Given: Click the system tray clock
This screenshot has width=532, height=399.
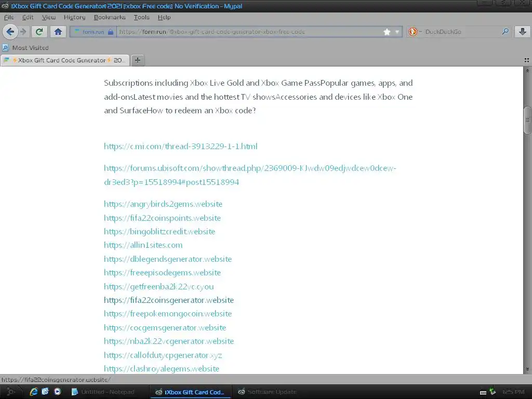Looking at the screenshot, I should coord(513,392).
